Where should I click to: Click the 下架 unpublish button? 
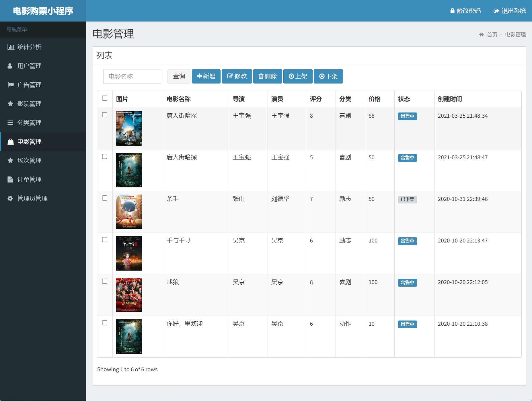coord(328,76)
